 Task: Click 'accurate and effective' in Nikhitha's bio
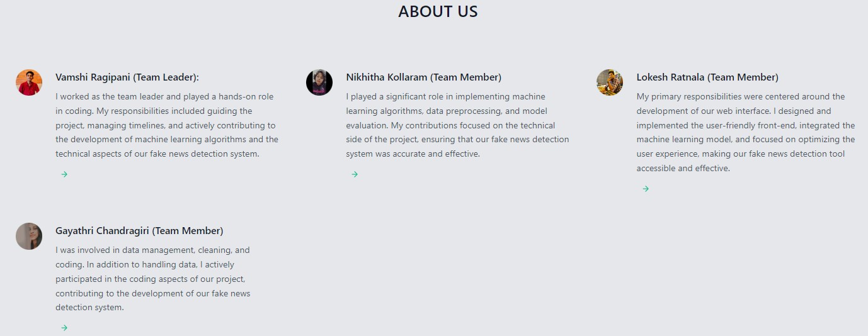click(x=435, y=154)
